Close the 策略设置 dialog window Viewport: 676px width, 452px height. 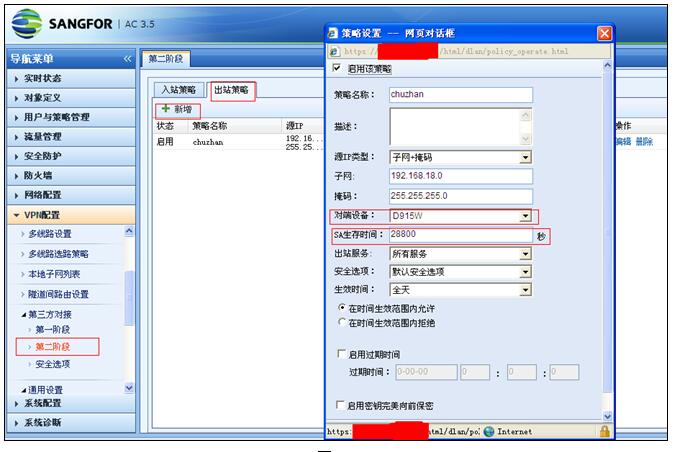(604, 32)
